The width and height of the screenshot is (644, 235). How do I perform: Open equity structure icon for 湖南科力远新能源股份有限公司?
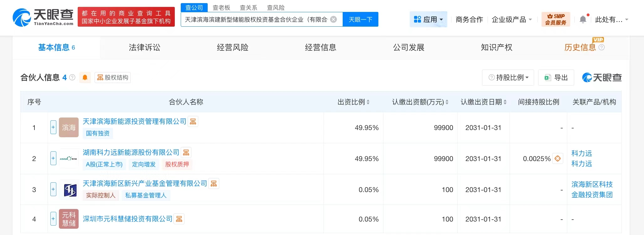(186, 153)
